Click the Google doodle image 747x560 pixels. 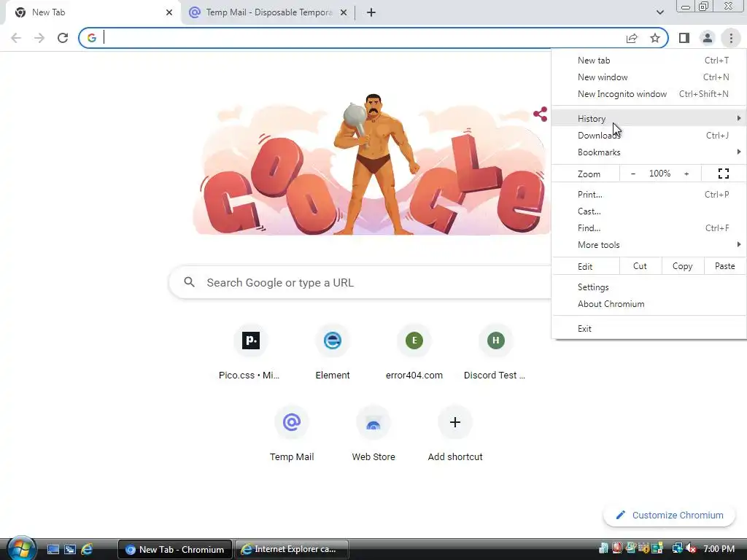(x=371, y=164)
